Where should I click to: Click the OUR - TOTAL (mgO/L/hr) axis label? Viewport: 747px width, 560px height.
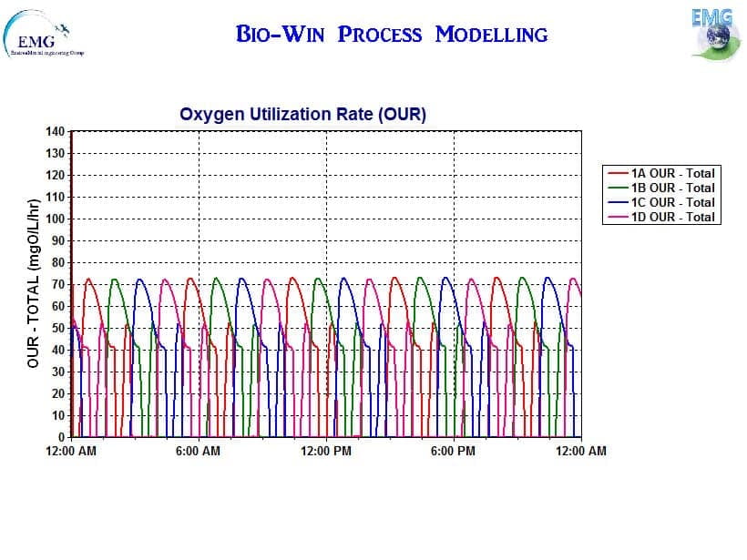[x=33, y=283]
